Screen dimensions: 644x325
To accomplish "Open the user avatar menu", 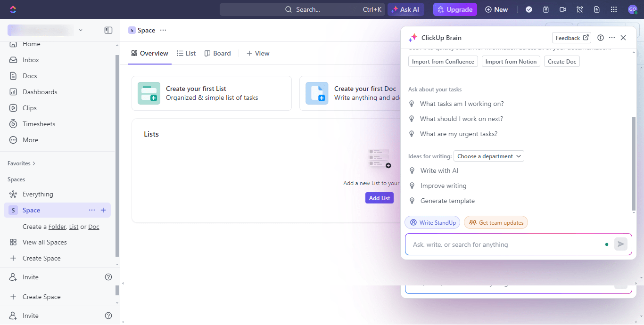I will coord(633,9).
